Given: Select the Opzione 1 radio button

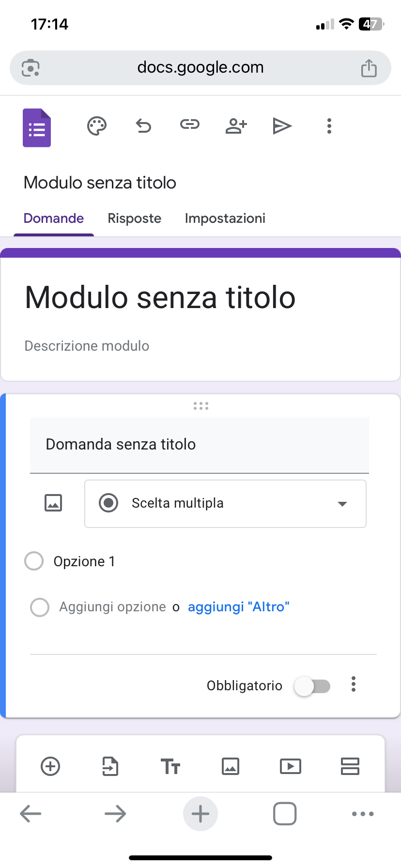Looking at the screenshot, I should (34, 561).
